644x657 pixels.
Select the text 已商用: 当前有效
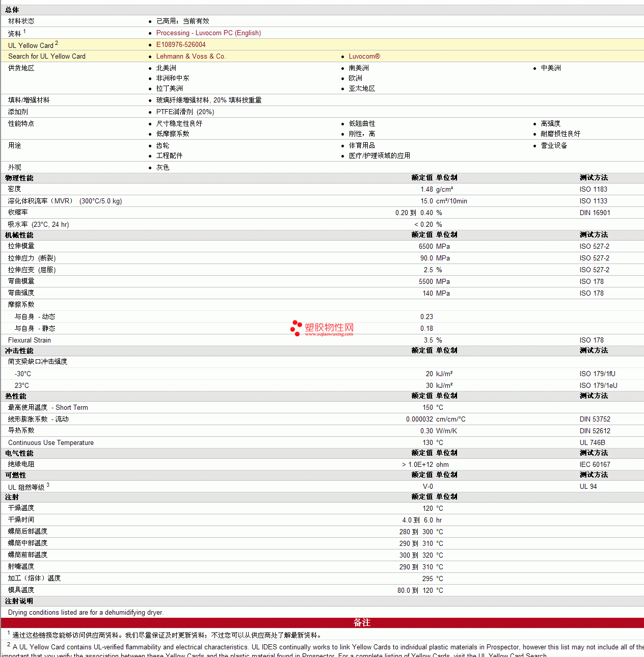[183, 21]
